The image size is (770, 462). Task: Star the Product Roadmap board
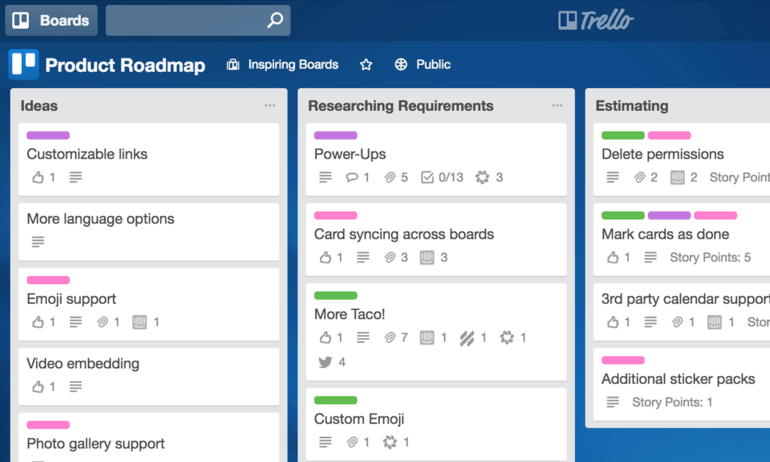[366, 64]
